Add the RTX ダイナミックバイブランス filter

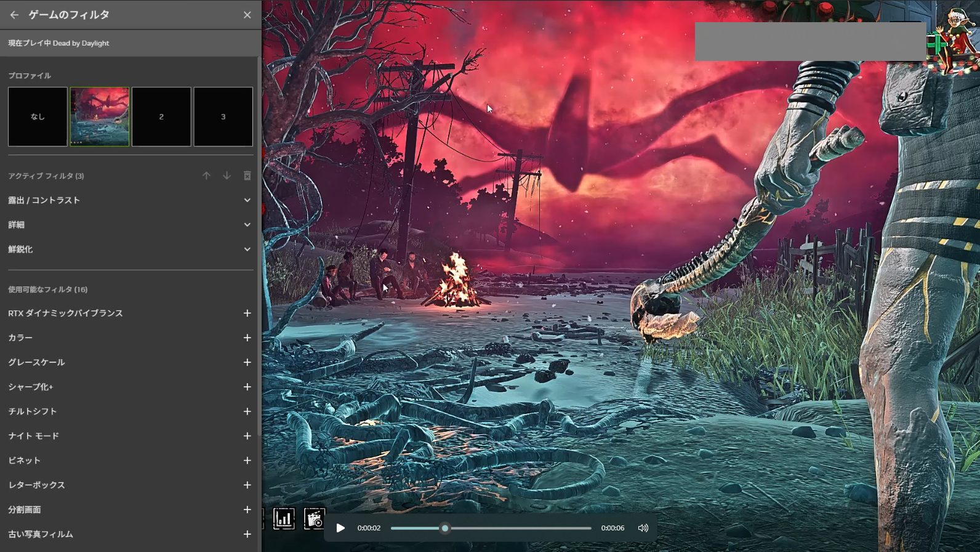pos(247,314)
